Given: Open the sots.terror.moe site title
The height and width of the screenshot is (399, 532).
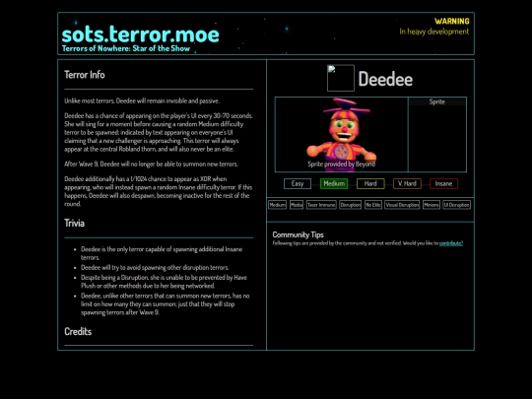Looking at the screenshot, I should coord(141,34).
